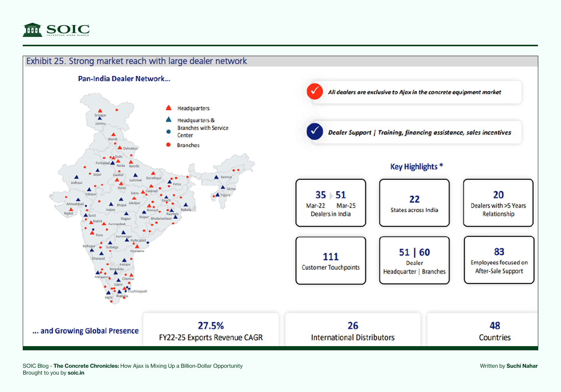The image size is (561, 392).
Task: Click the Dehradun red triangle marker
Action: click(120, 148)
